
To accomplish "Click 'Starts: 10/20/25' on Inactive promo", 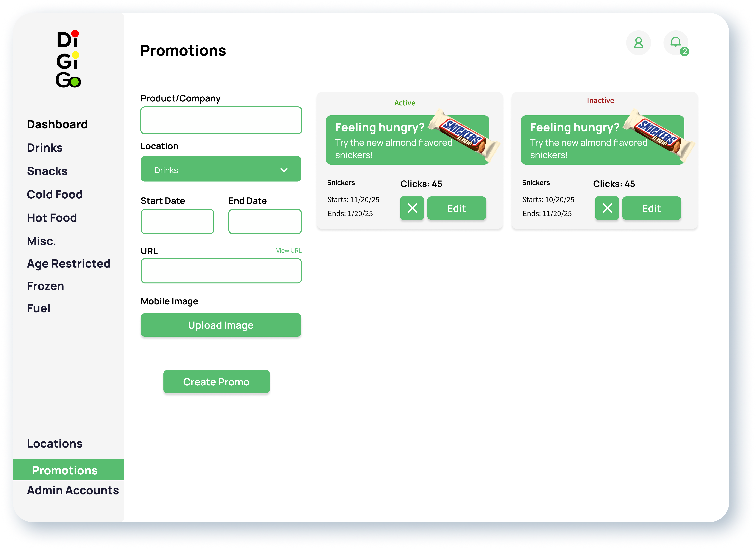I will coord(548,200).
